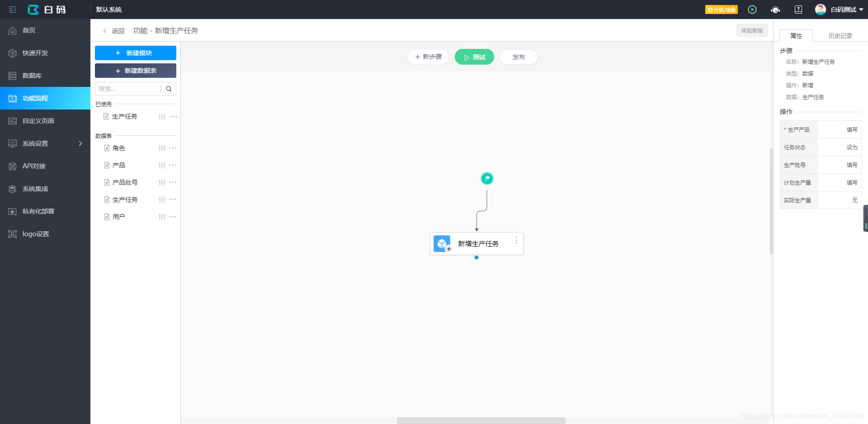
Task: Click the help question mark icon
Action: coord(798,10)
